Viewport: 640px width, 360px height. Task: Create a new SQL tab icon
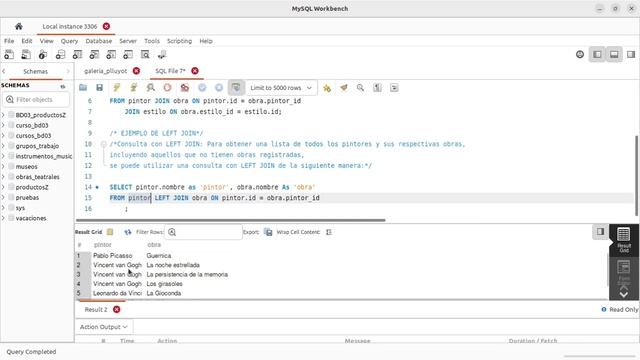pyautogui.click(x=9, y=54)
